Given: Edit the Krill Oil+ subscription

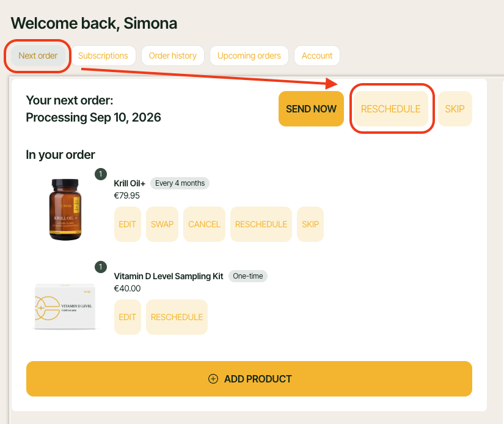Looking at the screenshot, I should 127,224.
